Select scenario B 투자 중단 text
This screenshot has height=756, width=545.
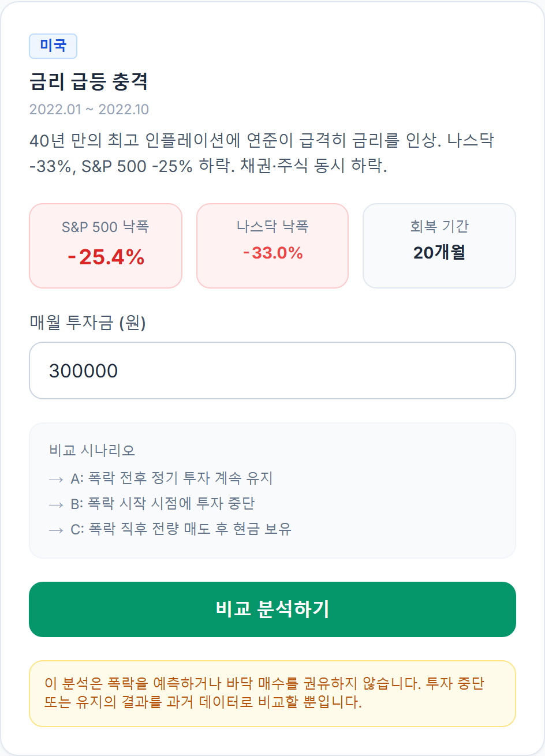click(162, 504)
